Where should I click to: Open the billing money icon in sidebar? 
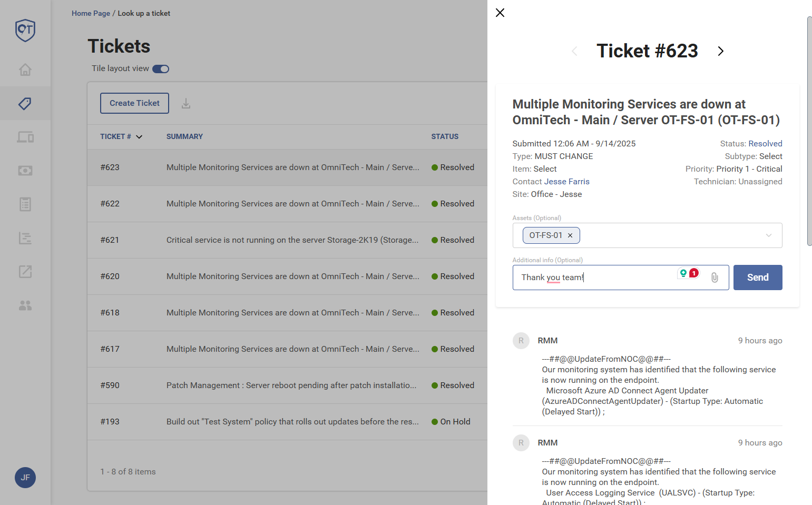coord(25,171)
